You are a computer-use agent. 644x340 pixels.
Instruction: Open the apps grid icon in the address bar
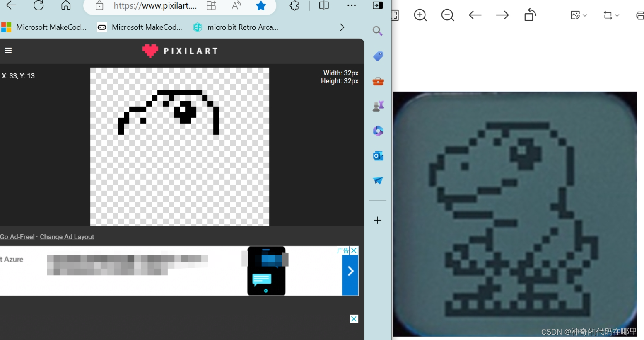[212, 6]
